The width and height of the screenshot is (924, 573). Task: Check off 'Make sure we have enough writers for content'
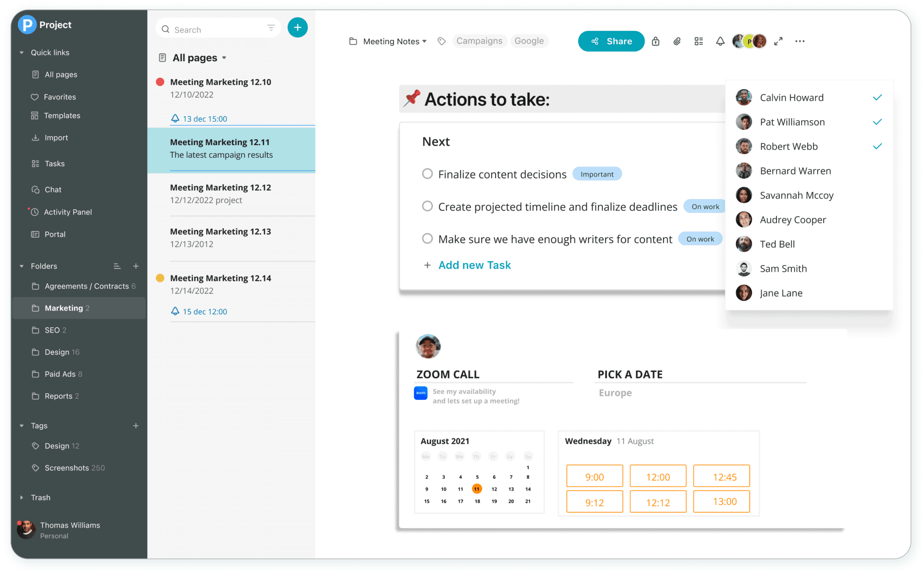427,239
